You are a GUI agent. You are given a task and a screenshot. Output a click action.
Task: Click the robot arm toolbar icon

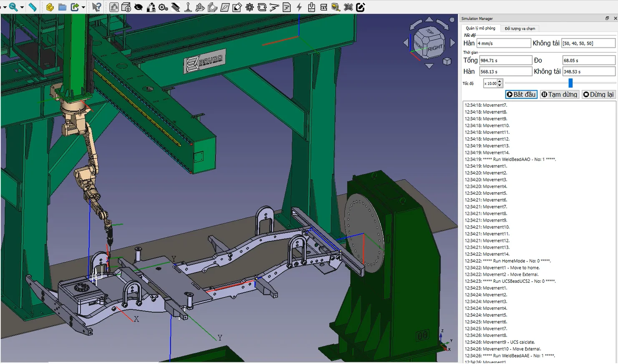coord(151,7)
